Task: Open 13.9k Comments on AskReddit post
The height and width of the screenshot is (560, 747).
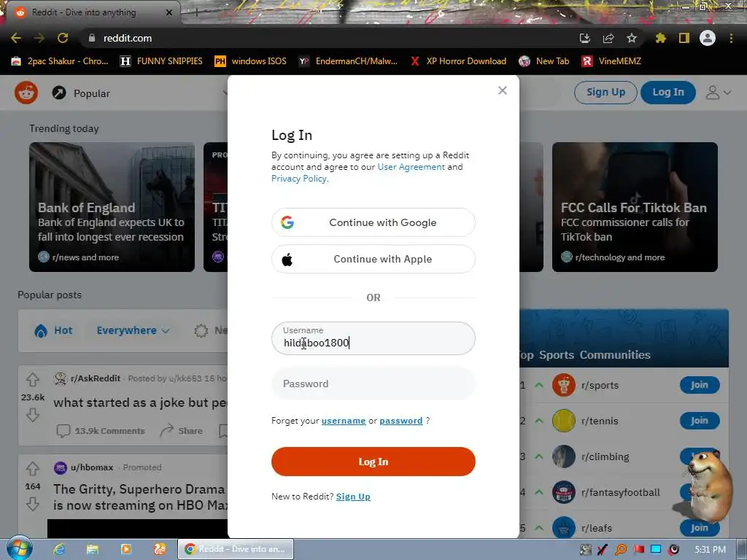Action: pyautogui.click(x=101, y=431)
